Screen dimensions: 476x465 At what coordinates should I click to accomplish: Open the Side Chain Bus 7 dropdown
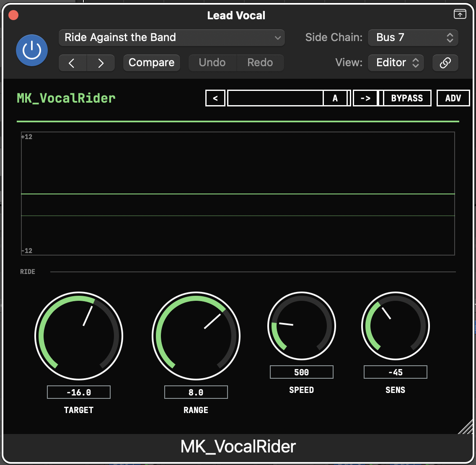(x=413, y=38)
